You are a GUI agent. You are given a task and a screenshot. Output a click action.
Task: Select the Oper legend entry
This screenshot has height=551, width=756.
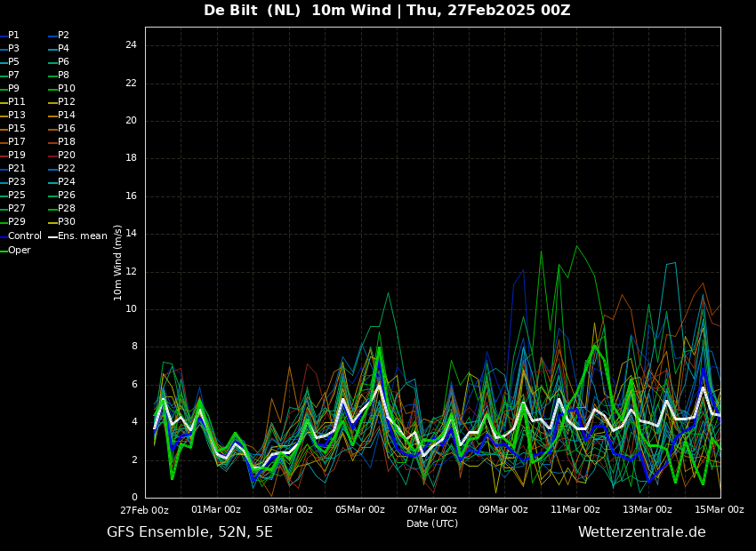click(20, 250)
